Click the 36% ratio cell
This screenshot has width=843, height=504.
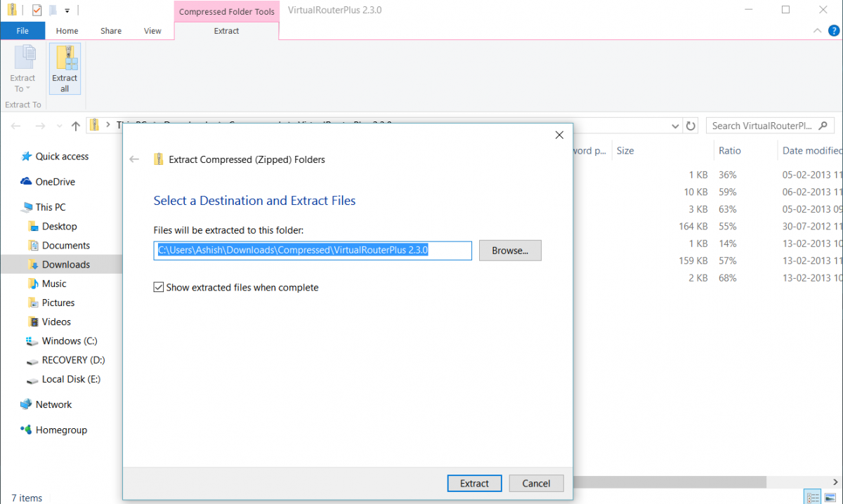727,175
